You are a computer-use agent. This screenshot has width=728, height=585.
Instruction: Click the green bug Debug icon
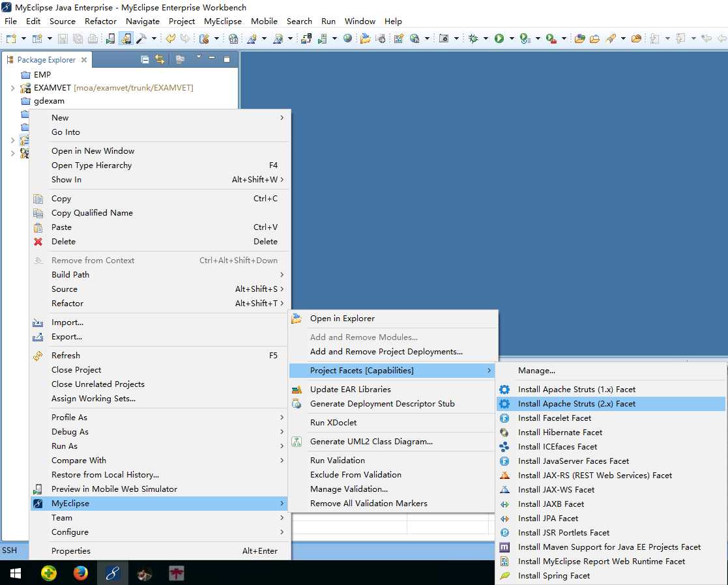(473, 38)
